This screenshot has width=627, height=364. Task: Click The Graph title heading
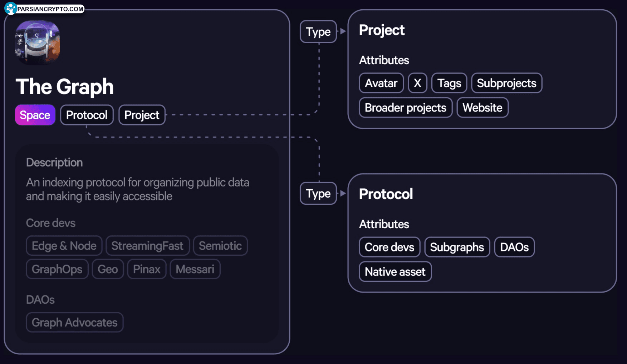(64, 87)
